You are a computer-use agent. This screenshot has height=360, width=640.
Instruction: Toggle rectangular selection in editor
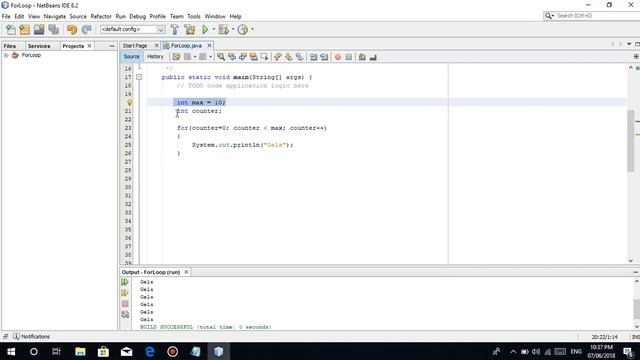[x=264, y=57]
